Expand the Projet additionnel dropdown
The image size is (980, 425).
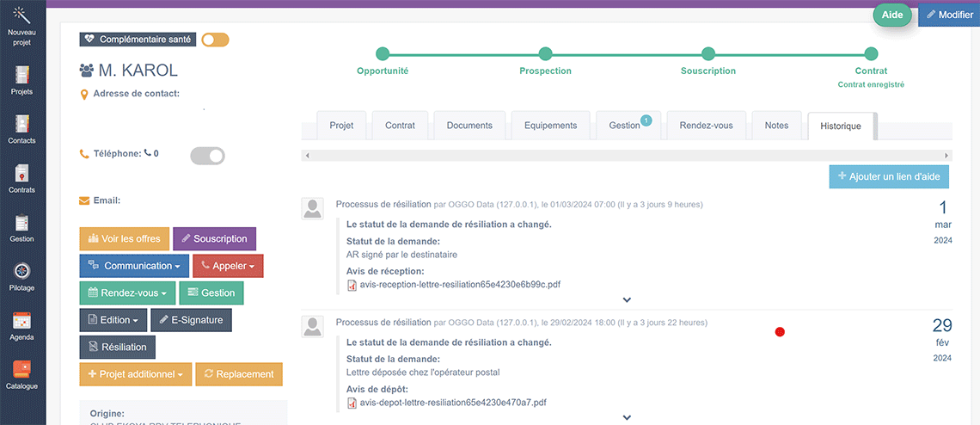(134, 374)
